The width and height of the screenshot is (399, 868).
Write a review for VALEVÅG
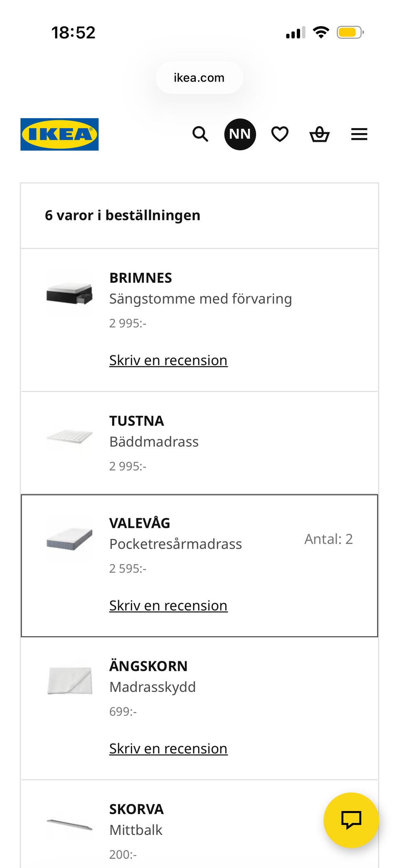click(x=168, y=606)
